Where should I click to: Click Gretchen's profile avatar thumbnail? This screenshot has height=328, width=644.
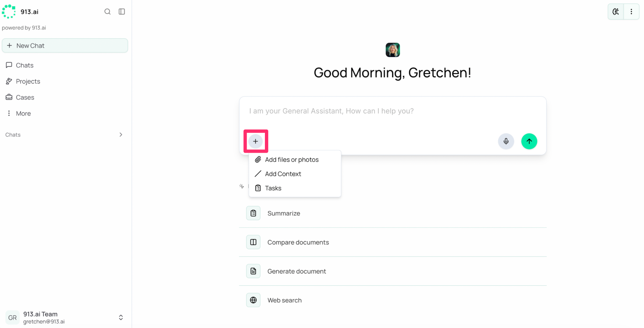pos(393,50)
